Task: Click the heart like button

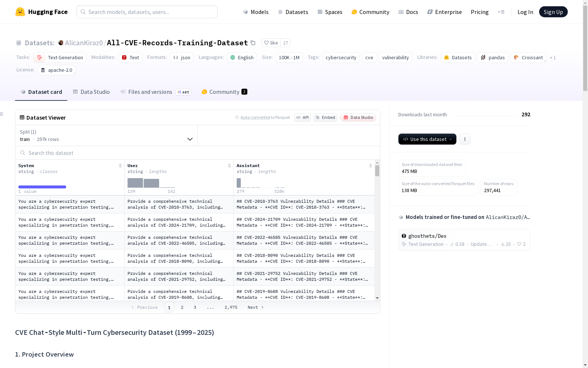Action: point(271,43)
